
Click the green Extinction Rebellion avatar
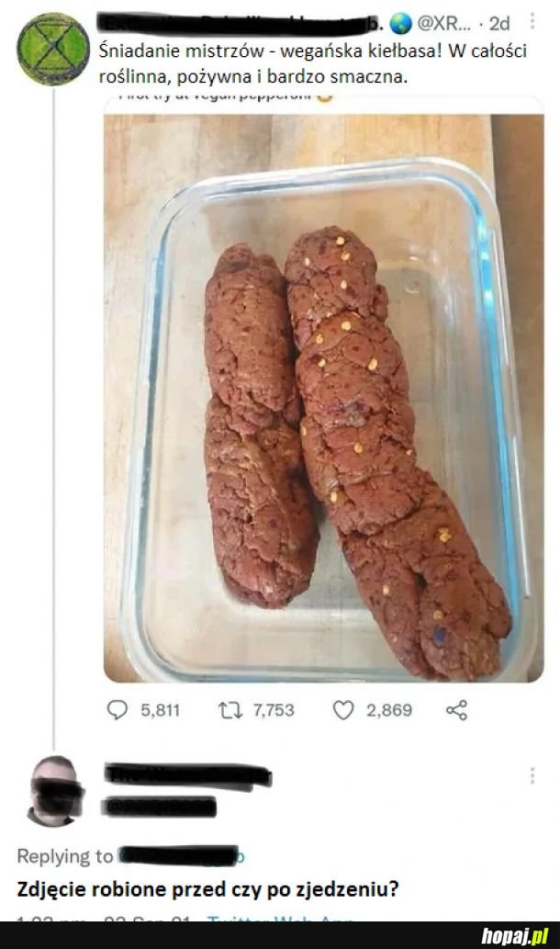[x=53, y=49]
